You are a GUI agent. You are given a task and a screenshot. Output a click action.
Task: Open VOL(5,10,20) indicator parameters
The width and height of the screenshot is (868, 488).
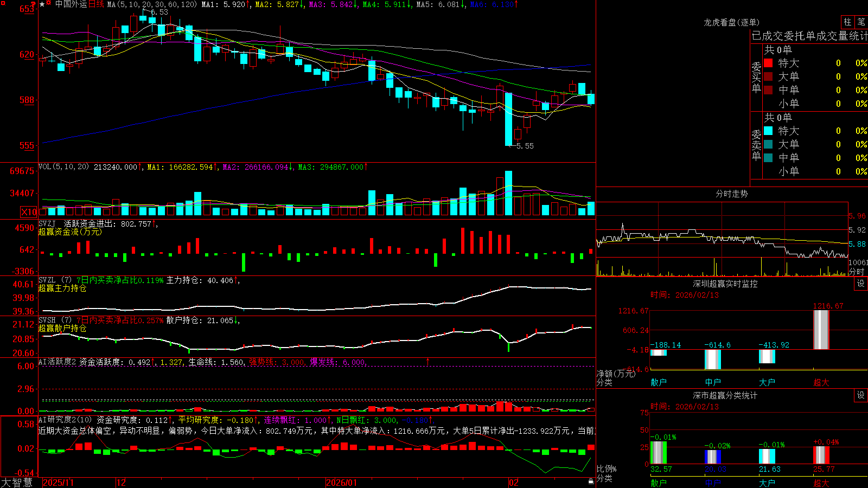click(x=63, y=167)
